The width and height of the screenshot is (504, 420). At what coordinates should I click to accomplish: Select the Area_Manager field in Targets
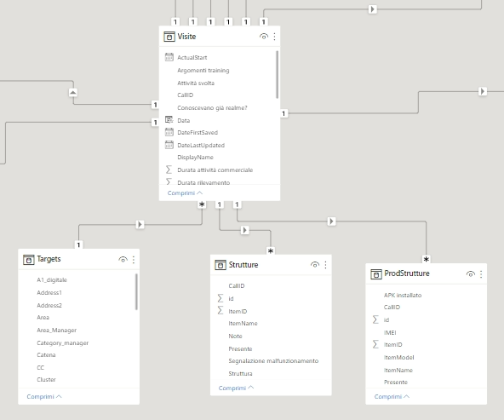pos(56,331)
